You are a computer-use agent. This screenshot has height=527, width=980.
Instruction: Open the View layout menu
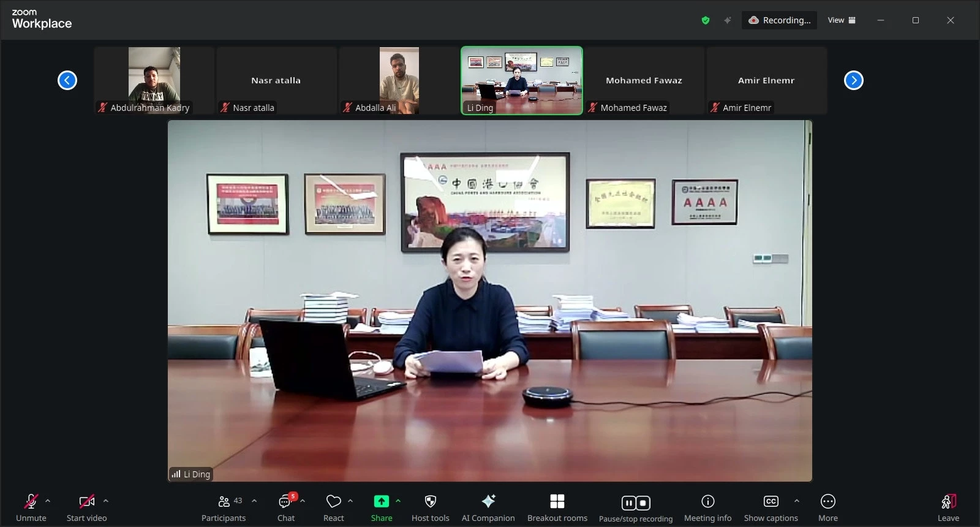pos(842,20)
